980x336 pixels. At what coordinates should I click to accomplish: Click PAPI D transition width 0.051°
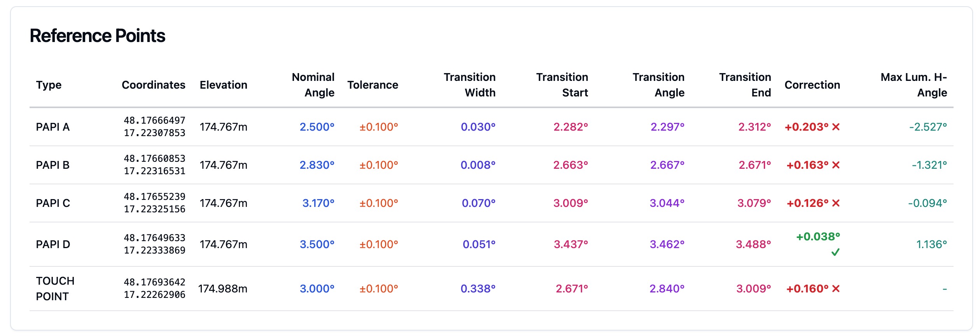point(479,245)
